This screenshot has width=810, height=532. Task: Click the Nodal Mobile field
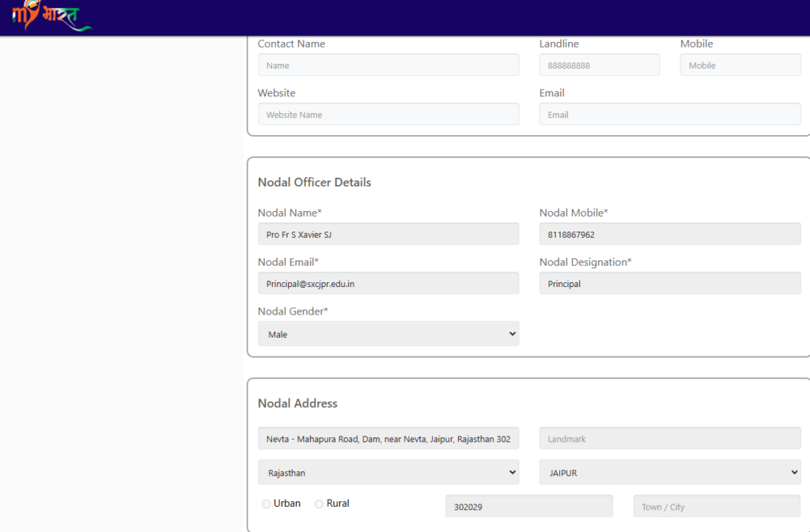coord(670,234)
